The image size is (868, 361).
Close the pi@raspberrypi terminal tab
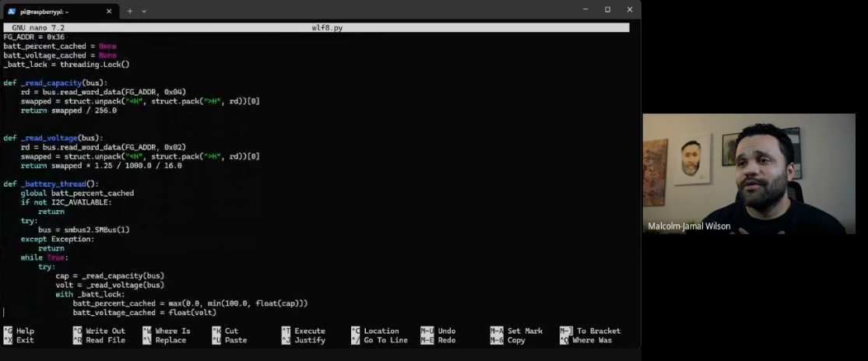(108, 11)
